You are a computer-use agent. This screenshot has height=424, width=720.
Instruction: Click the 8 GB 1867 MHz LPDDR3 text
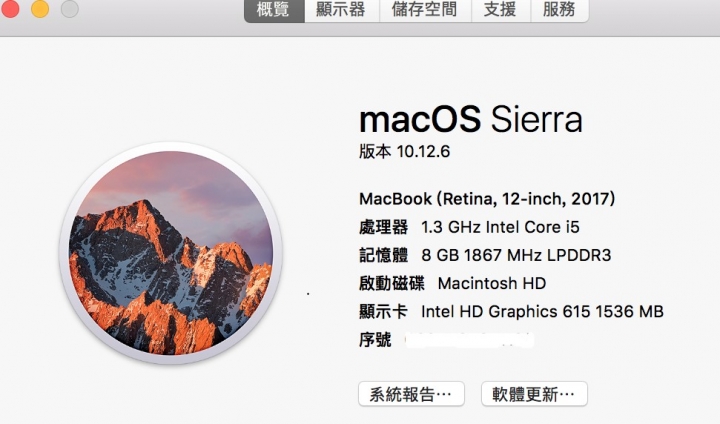pos(516,255)
